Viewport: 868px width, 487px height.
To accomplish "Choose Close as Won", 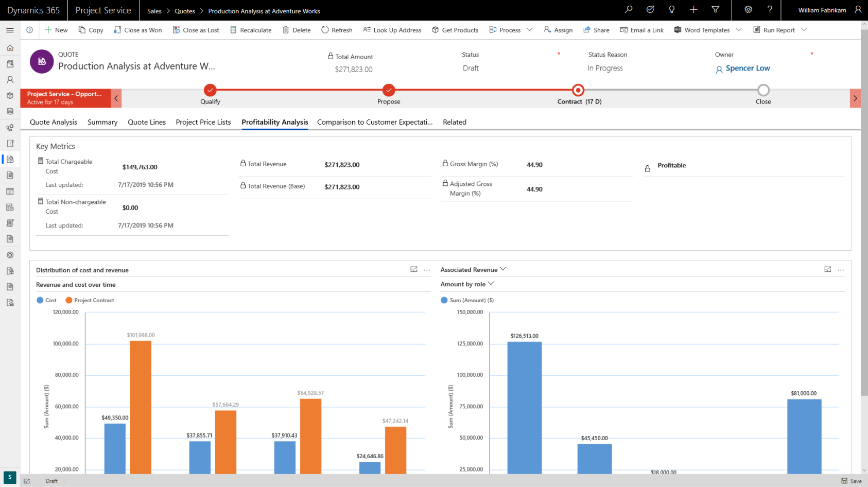I will tap(138, 30).
